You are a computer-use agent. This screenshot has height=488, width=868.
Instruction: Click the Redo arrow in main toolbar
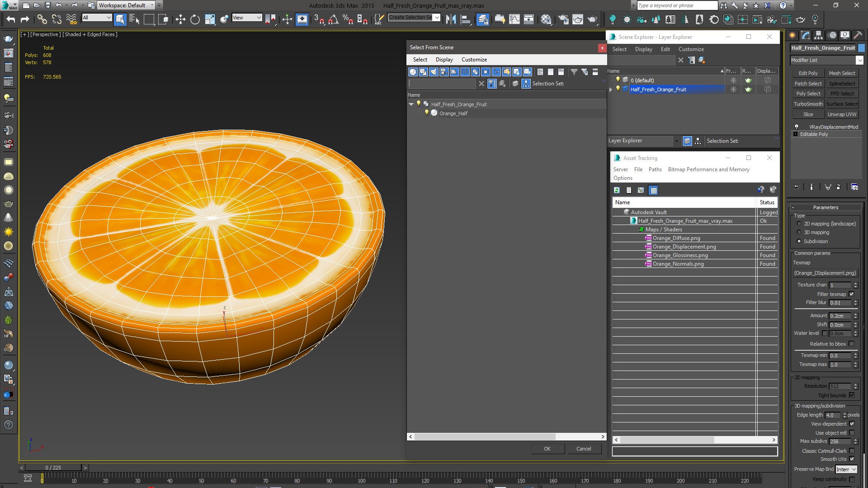click(25, 19)
